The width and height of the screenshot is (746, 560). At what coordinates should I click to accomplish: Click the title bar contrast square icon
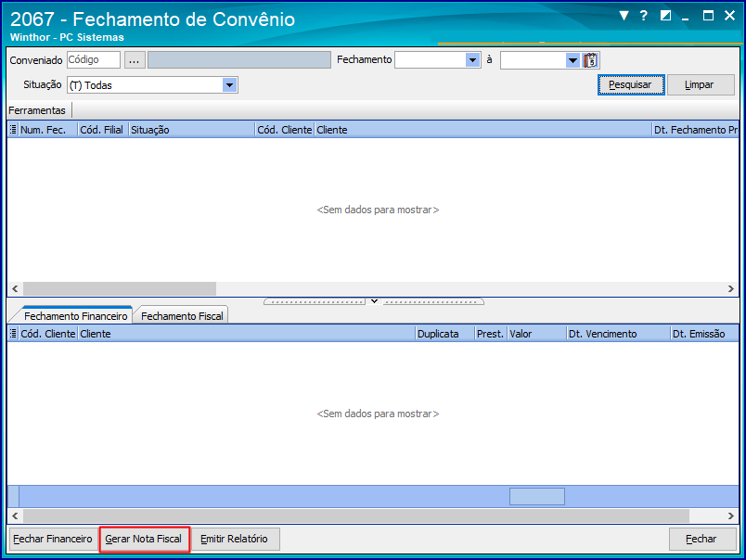point(665,16)
